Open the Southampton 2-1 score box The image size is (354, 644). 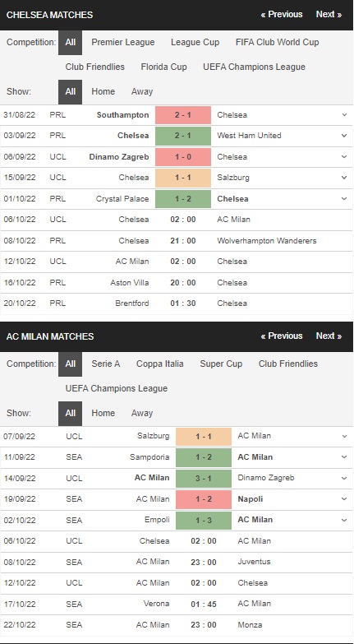(x=183, y=115)
